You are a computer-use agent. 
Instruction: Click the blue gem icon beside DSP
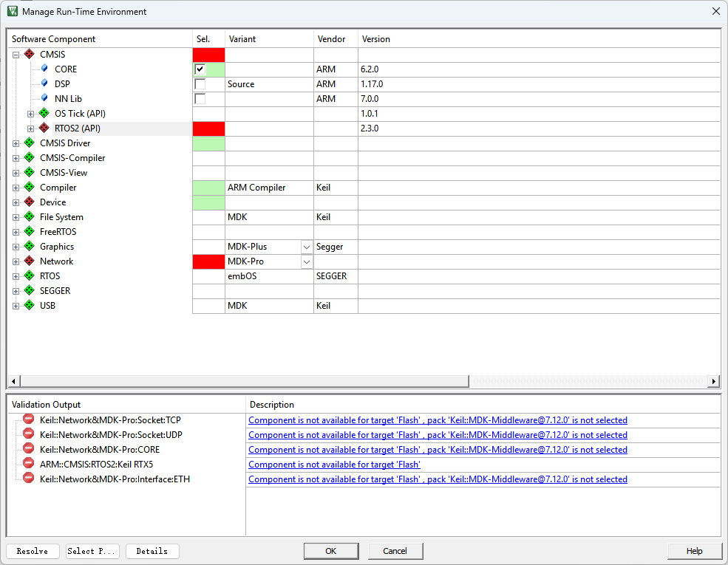pos(44,83)
